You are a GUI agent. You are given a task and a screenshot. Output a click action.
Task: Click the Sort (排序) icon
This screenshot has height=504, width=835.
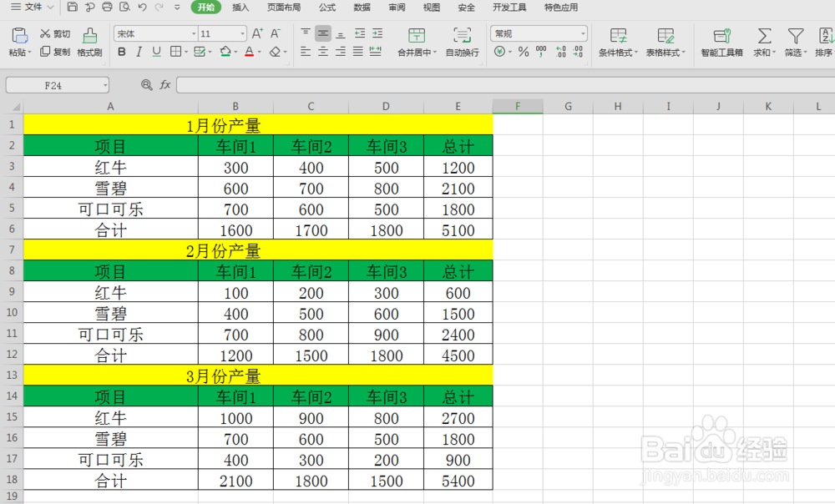pyautogui.click(x=826, y=36)
